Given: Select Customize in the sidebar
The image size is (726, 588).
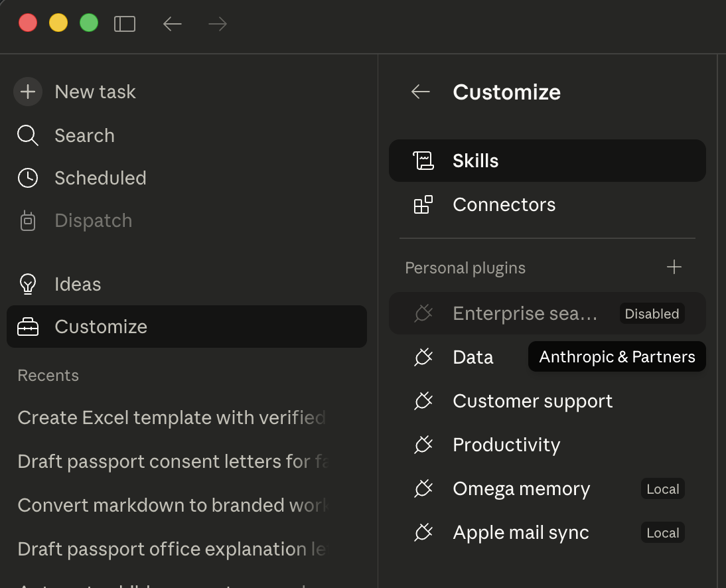Looking at the screenshot, I should click(x=187, y=327).
